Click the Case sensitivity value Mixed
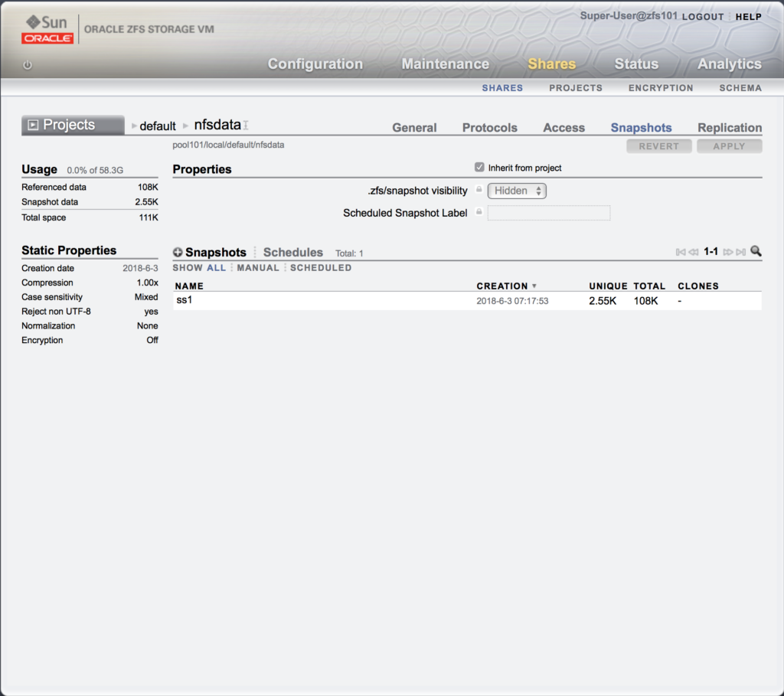The height and width of the screenshot is (696, 784). tap(146, 297)
